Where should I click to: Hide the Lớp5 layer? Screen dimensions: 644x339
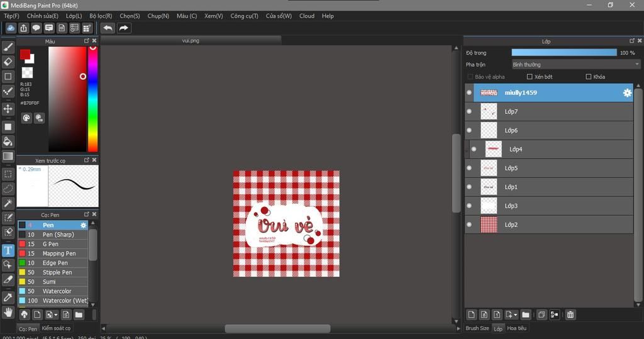pos(469,168)
